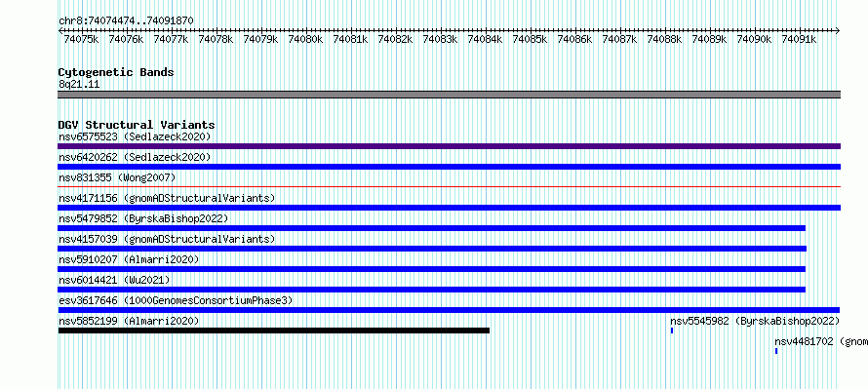Click the 74083k ruler position
This screenshot has height=389, width=868.
click(440, 39)
